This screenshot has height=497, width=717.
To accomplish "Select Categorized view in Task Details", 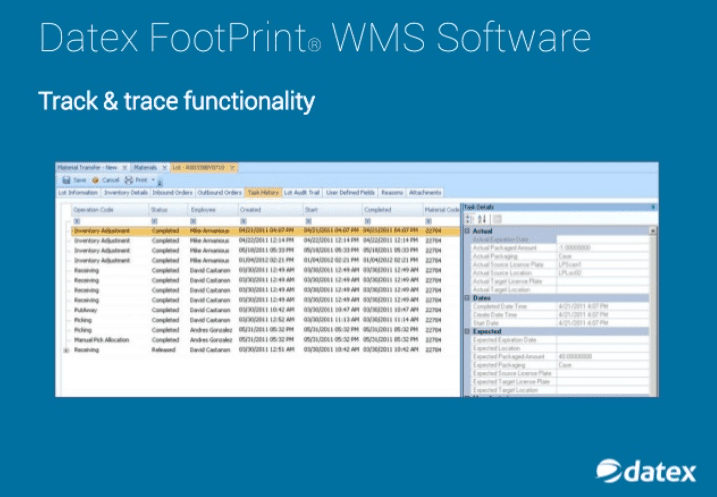I will 469,219.
